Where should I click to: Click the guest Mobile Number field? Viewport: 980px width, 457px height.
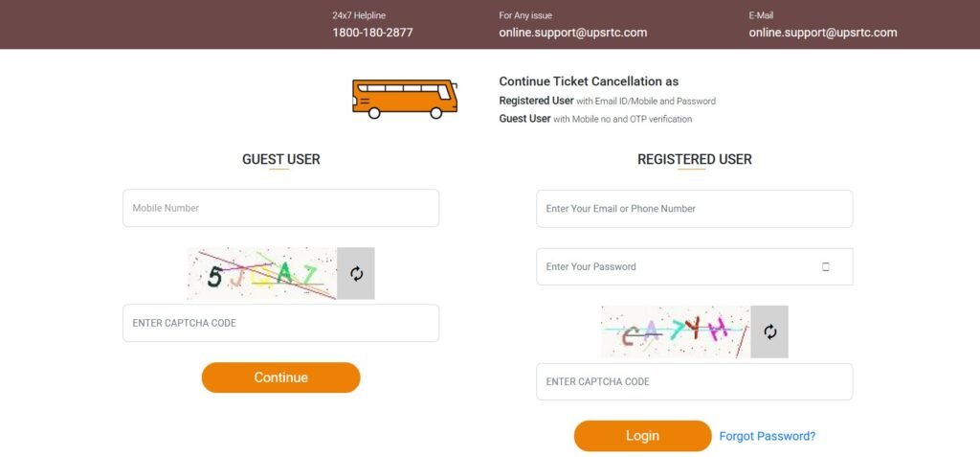pos(280,208)
